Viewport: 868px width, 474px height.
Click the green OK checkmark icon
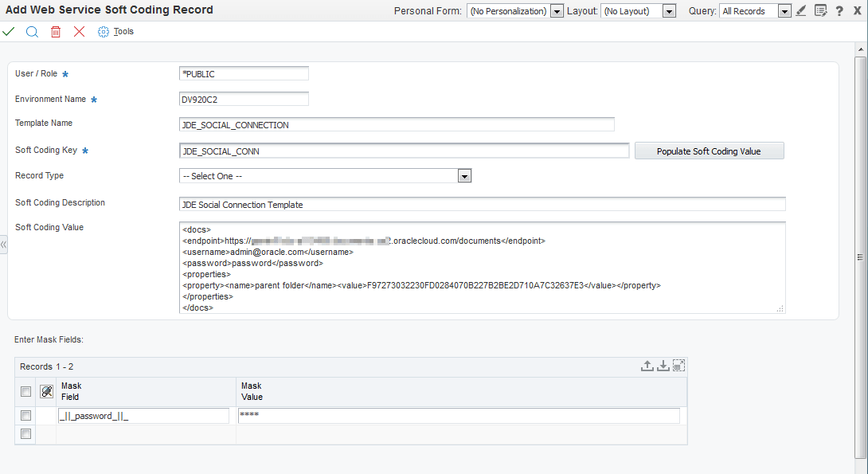click(8, 32)
